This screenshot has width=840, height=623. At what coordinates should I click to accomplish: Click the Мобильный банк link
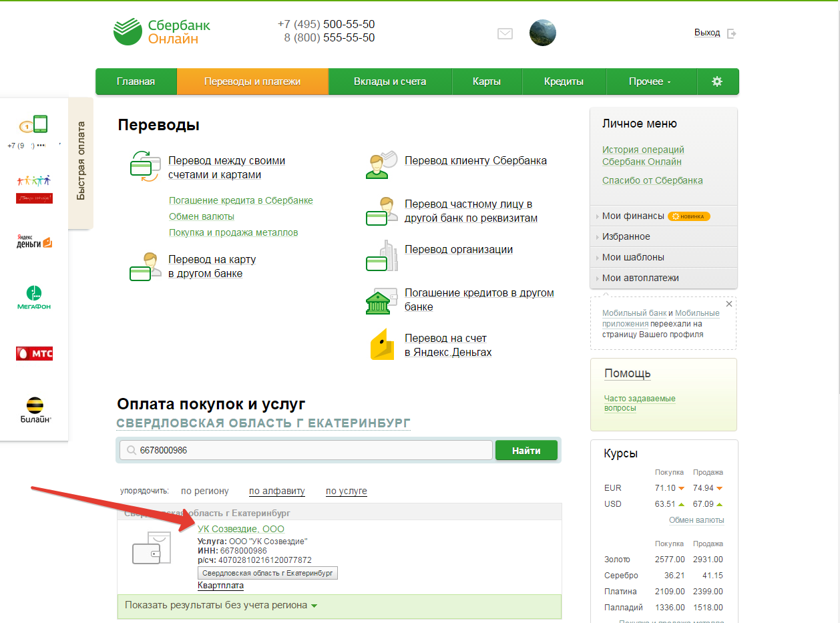pyautogui.click(x=634, y=313)
